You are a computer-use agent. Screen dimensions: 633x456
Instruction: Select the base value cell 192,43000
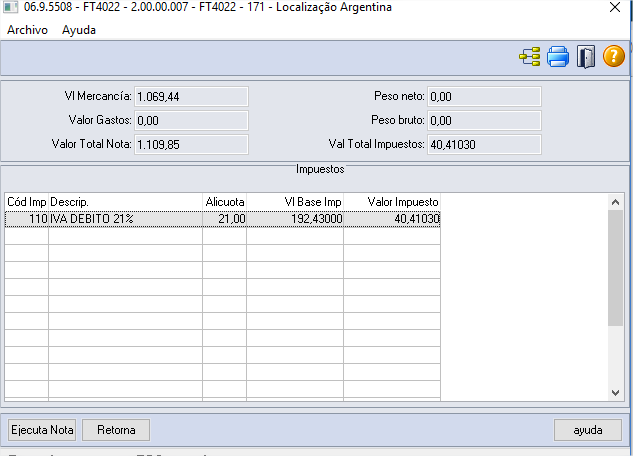295,219
